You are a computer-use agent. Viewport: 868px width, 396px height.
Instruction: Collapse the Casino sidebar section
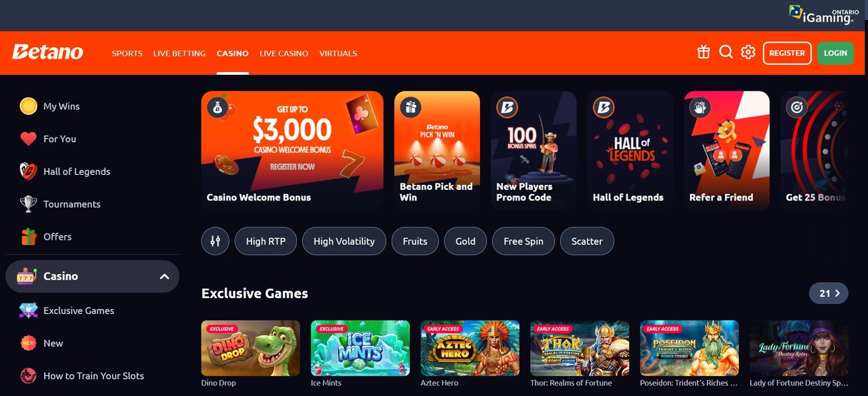164,276
